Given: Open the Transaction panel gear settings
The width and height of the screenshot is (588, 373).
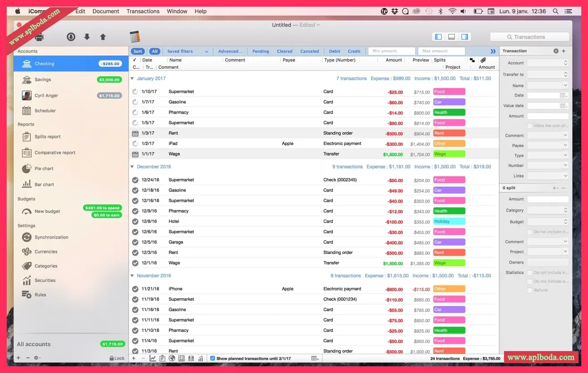Looking at the screenshot, I should [556, 51].
